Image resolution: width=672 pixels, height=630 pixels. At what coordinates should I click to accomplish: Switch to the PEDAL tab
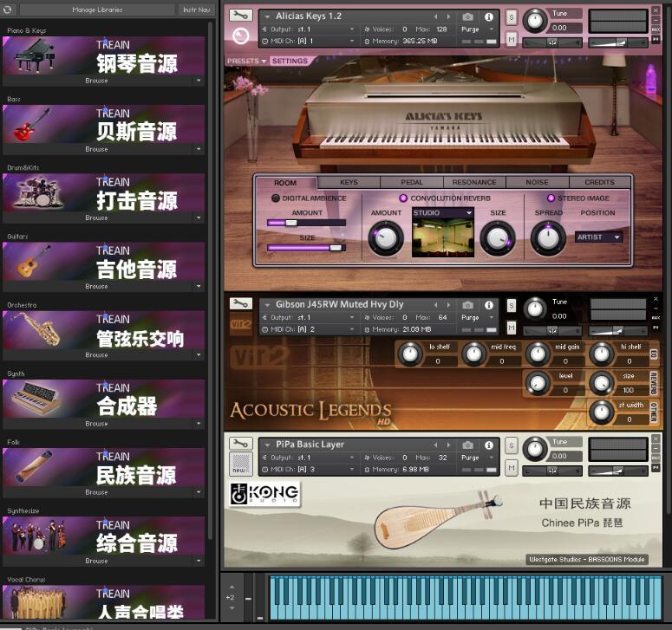coord(412,182)
